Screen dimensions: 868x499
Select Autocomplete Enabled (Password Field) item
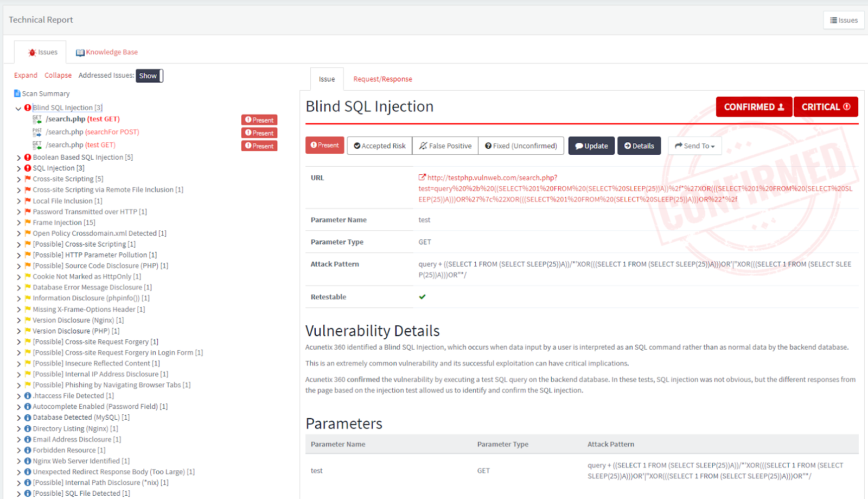click(x=100, y=407)
